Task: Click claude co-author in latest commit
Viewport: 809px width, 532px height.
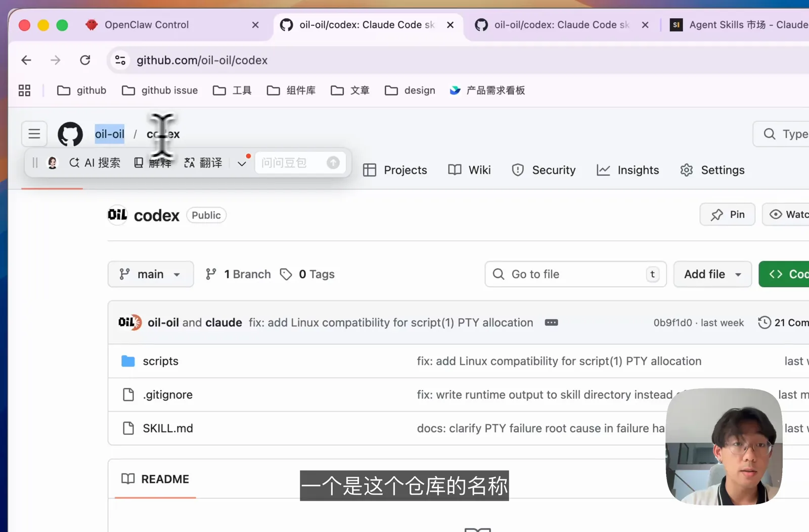Action: [x=223, y=323]
